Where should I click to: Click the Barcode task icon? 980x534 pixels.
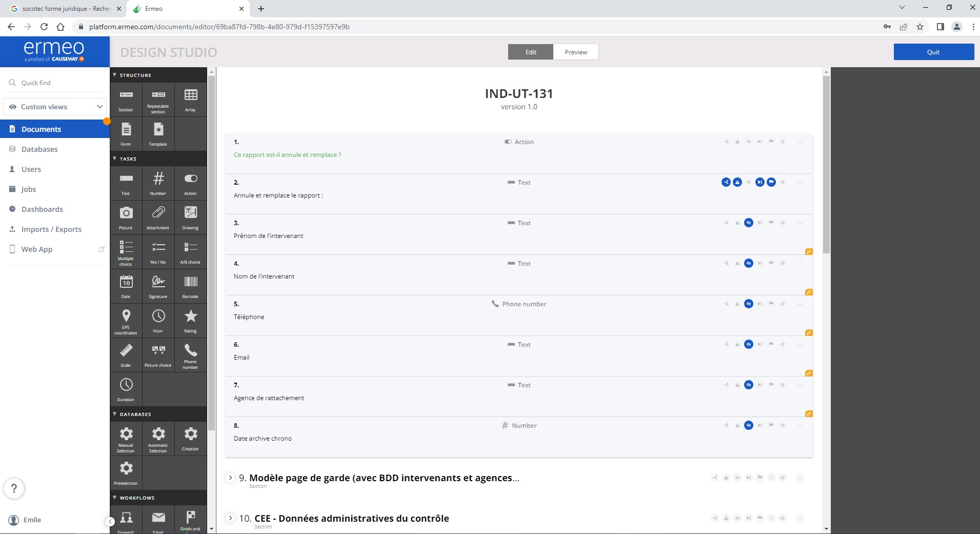(x=190, y=286)
